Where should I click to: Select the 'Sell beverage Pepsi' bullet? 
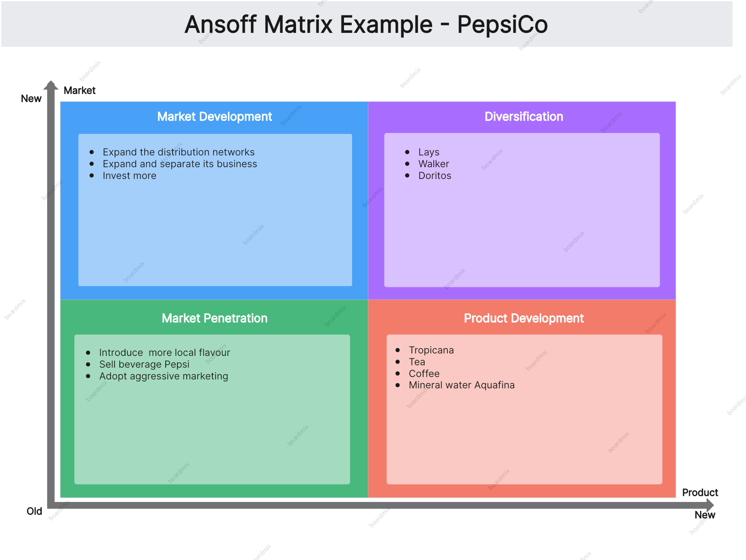(144, 364)
